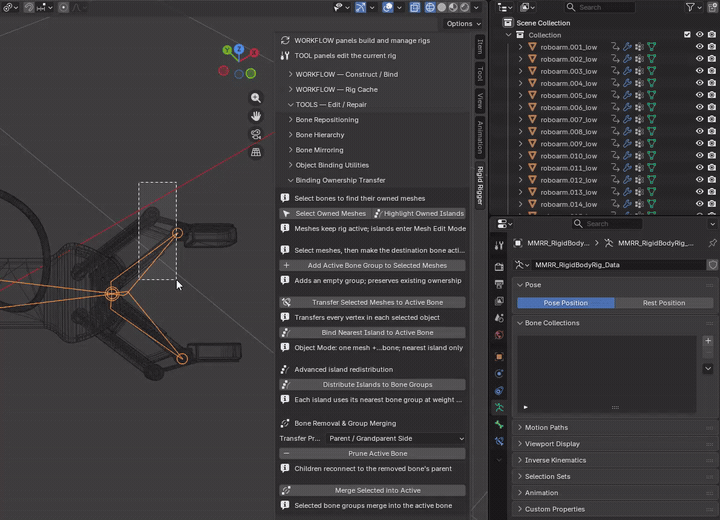The width and height of the screenshot is (720, 520).
Task: Expand WORKFLOW — Construct / Bind panel
Action: coord(347,74)
